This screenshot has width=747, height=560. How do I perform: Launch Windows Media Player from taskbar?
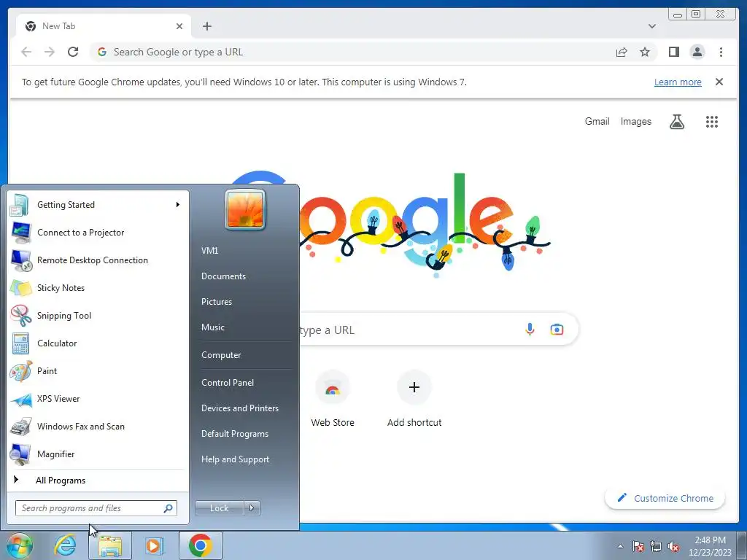click(x=154, y=545)
